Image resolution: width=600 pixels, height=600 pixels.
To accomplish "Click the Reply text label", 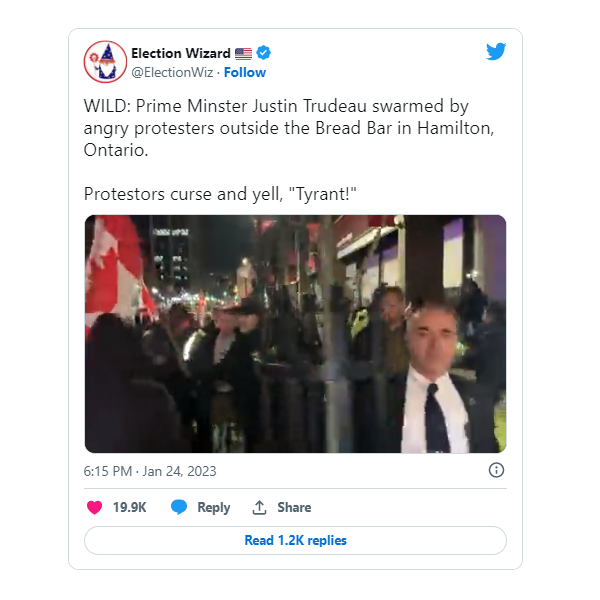I will [x=214, y=508].
